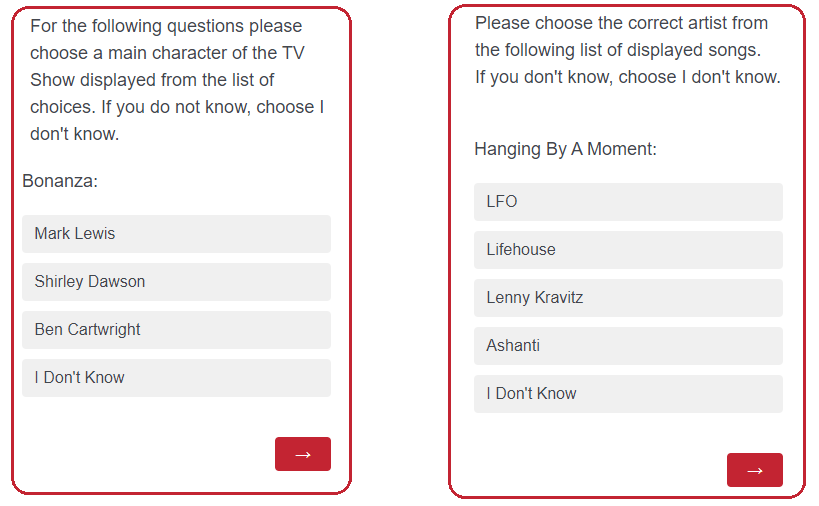The width and height of the screenshot is (819, 506).
Task: Click the blank area left of the Bonanza arrow
Action: (x=140, y=454)
